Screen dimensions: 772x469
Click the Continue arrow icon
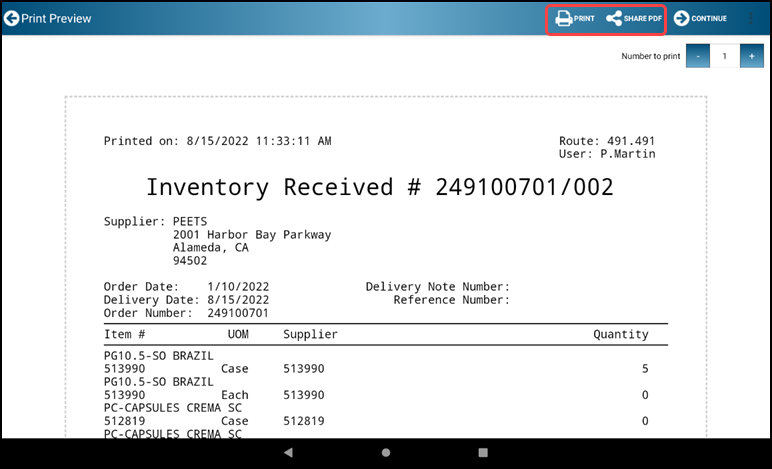click(681, 18)
